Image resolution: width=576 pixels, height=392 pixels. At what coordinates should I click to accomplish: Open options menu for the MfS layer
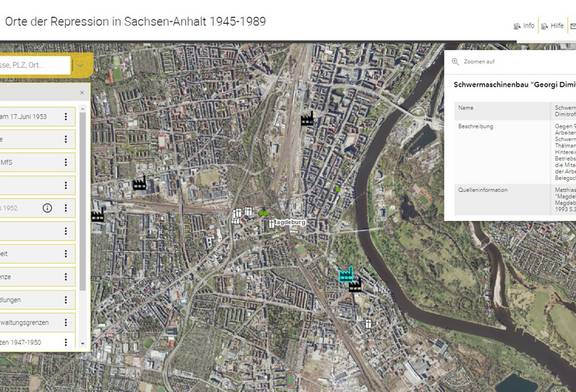pos(66,162)
